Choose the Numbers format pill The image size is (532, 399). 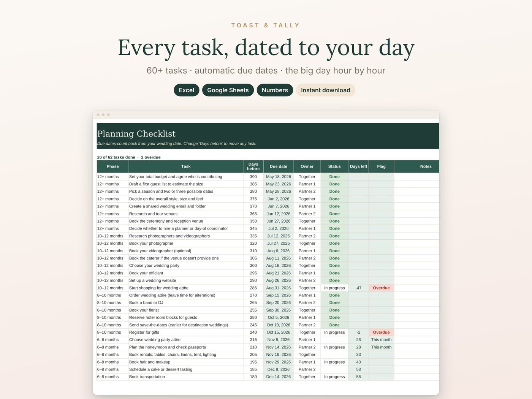point(275,90)
